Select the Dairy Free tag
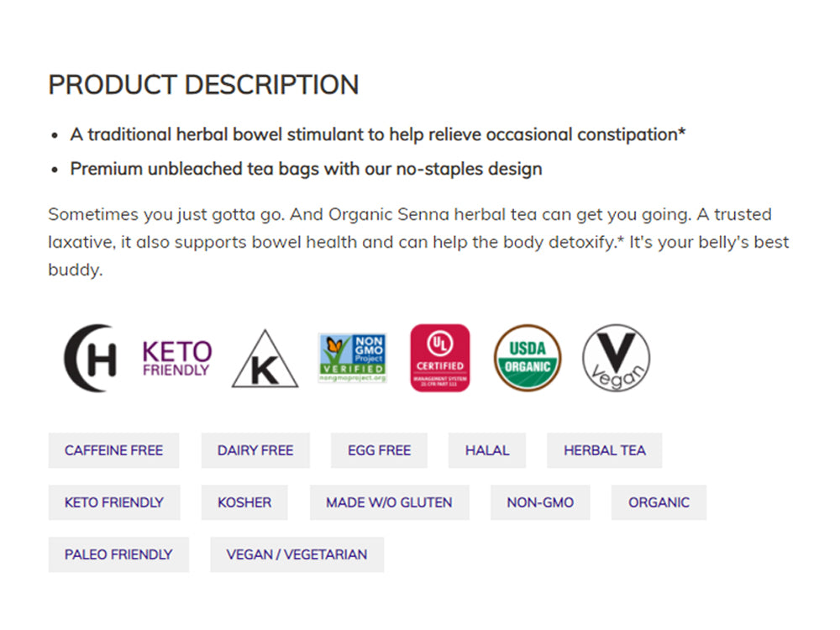The height and width of the screenshot is (630, 840). coord(255,450)
